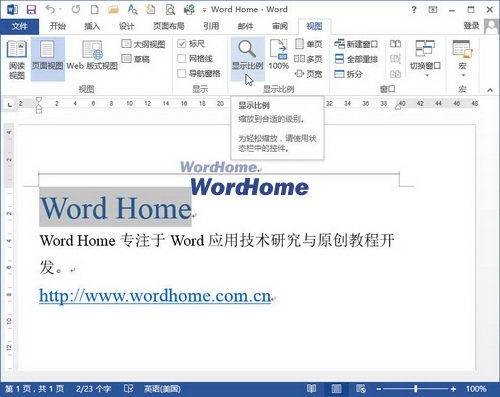The height and width of the screenshot is (397, 500).
Task: Open the Mailings (邮件) tab
Action: 246,26
